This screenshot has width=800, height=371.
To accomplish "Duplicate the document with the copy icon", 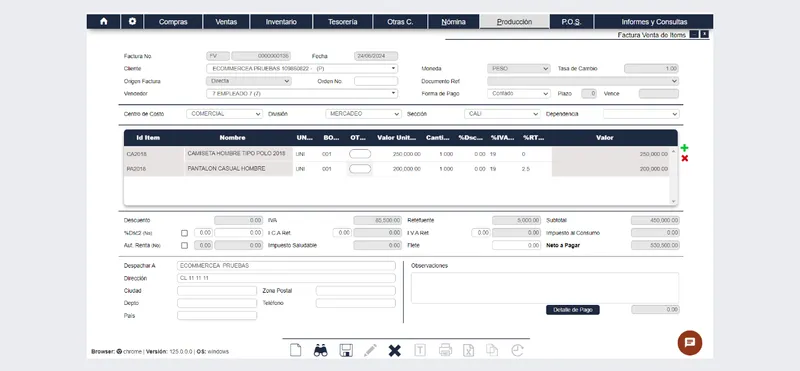I will (492, 350).
